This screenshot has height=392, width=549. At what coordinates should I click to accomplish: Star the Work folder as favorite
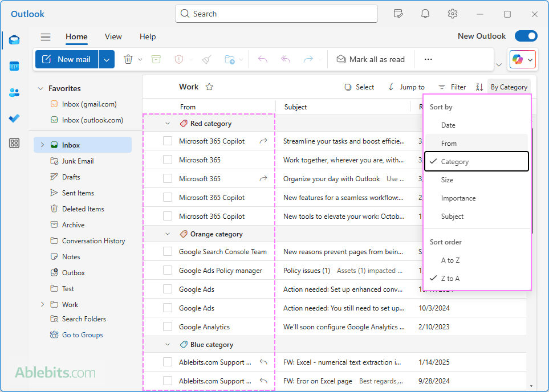[209, 87]
